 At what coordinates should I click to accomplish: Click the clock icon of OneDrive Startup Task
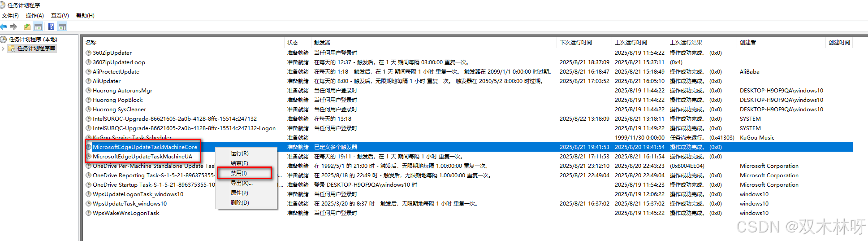[89, 184]
